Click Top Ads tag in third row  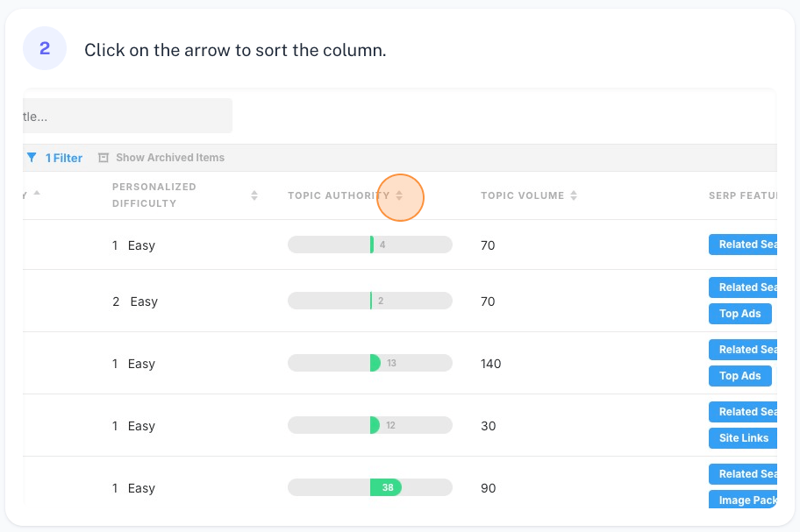pyautogui.click(x=740, y=376)
